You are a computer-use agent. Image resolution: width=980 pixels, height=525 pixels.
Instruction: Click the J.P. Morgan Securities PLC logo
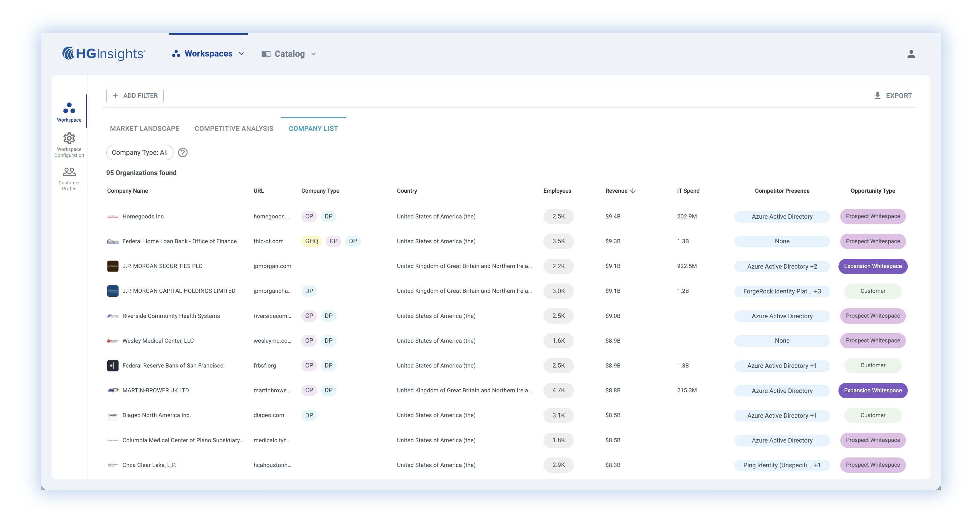pyautogui.click(x=113, y=266)
